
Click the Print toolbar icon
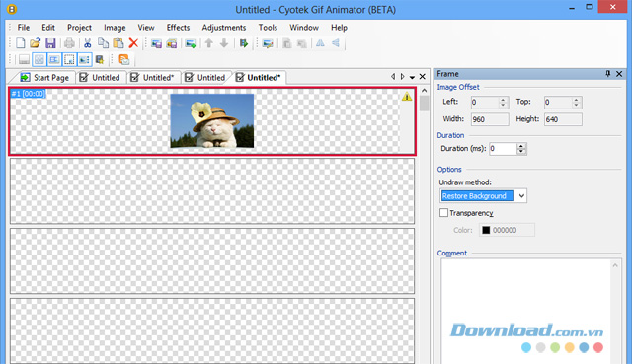(69, 43)
